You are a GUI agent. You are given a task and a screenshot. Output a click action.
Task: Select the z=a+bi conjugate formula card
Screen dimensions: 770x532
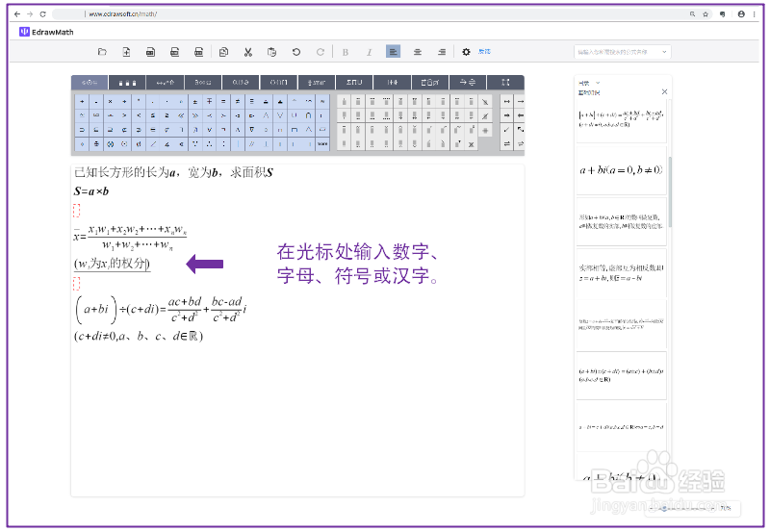(621, 273)
